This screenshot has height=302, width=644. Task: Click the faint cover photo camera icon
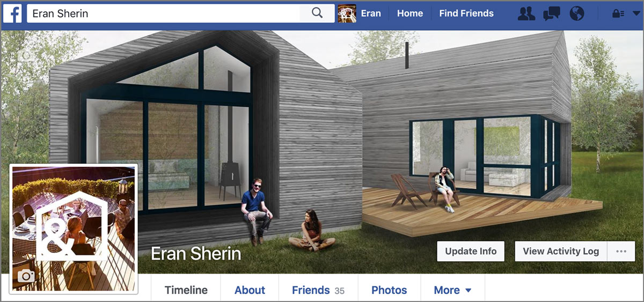click(x=26, y=55)
